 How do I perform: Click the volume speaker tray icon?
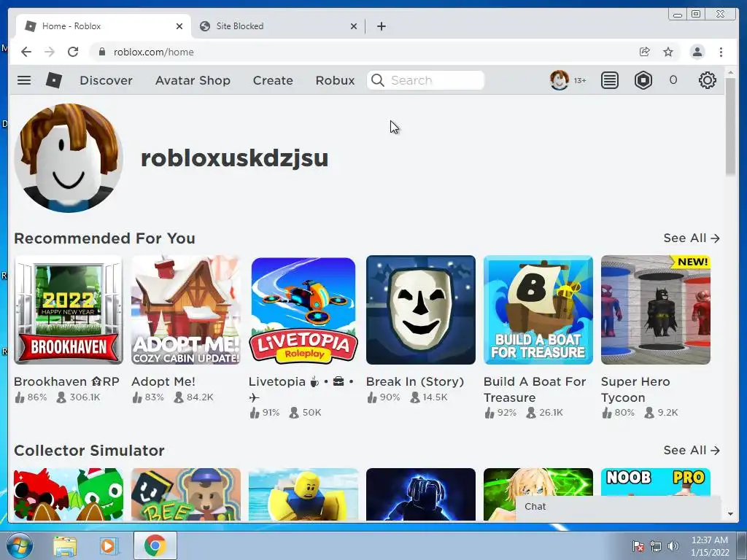[x=673, y=545]
